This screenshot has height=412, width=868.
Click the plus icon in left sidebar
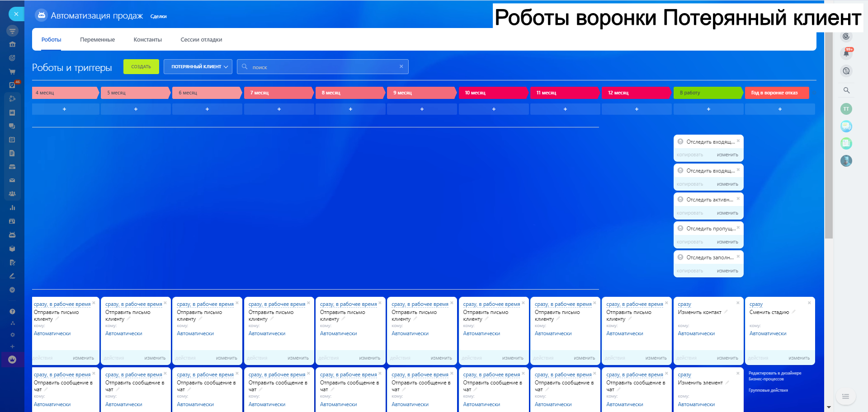pos(12,346)
